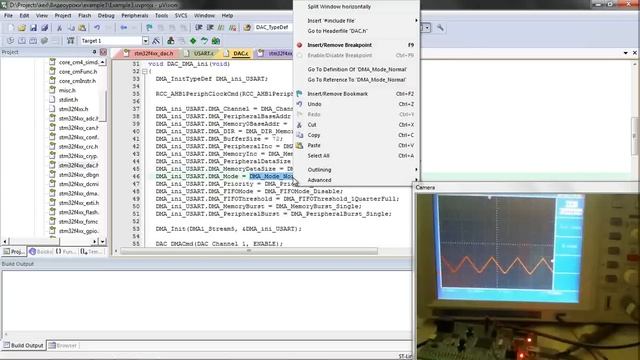This screenshot has width=640, height=360.
Task: Click the Open file folder icon
Action: click(22, 28)
